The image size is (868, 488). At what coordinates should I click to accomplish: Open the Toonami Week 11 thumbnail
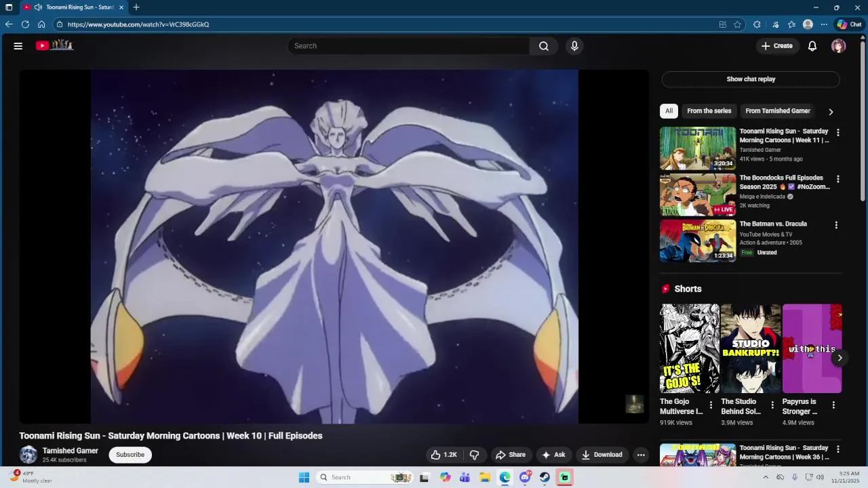[698, 148]
